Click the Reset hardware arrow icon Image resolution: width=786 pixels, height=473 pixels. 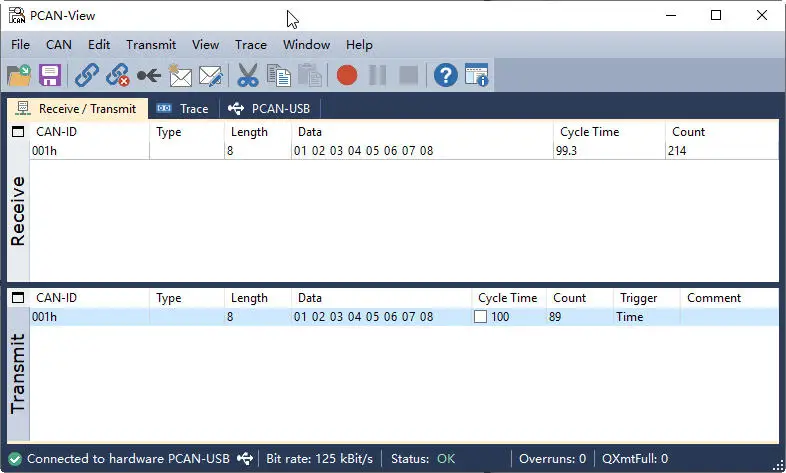[x=149, y=76]
